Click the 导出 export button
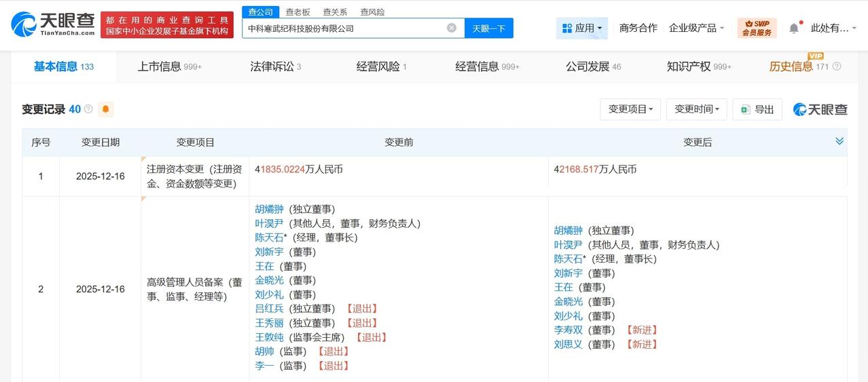 [x=757, y=109]
